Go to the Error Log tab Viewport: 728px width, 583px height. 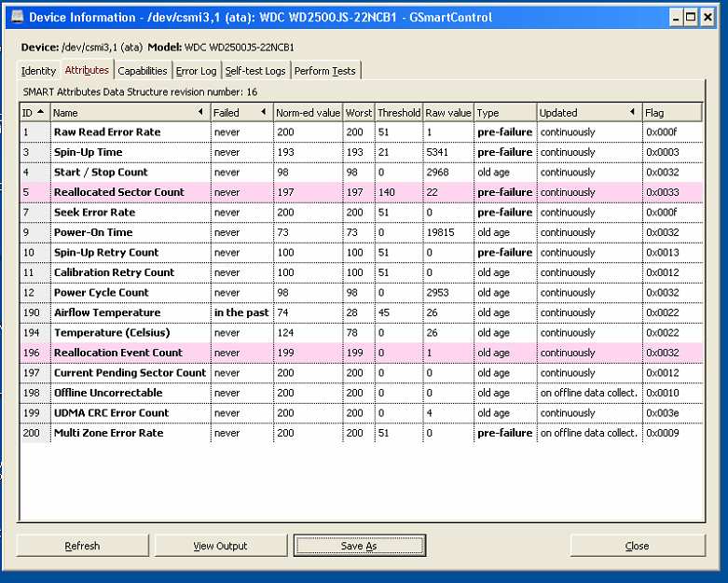pos(196,71)
